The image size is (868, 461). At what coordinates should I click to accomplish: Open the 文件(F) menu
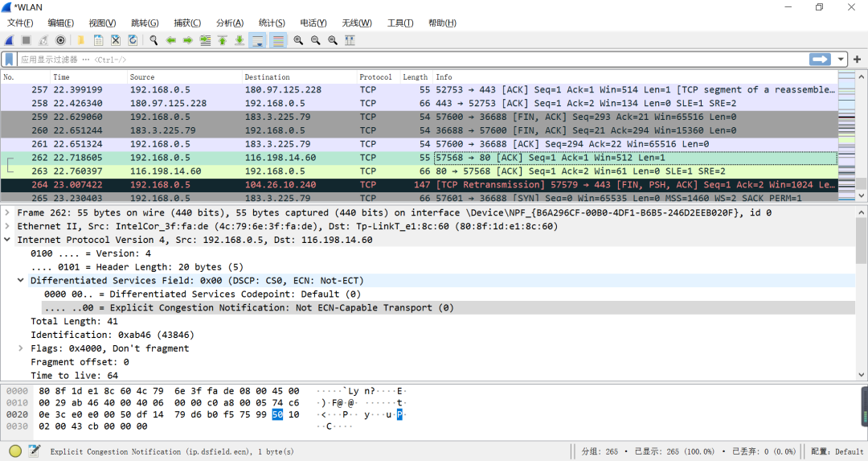[x=20, y=23]
